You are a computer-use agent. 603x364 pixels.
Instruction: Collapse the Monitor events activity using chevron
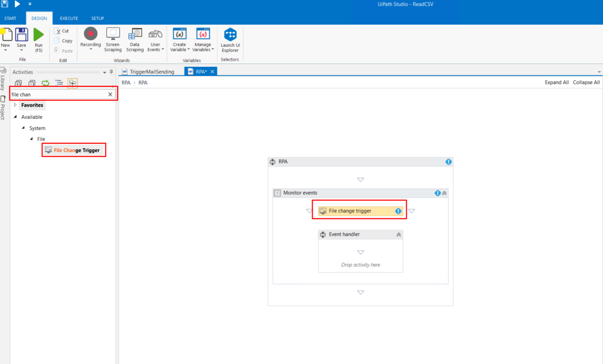444,193
